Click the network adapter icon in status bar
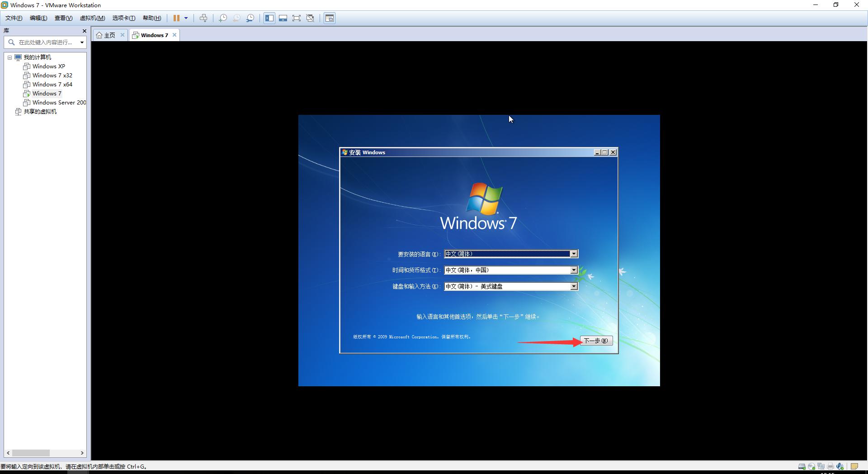Viewport: 868px width, 474px height. click(821, 466)
